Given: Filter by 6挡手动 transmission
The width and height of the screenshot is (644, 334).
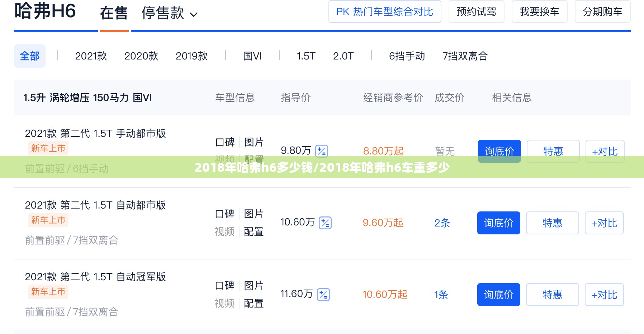Looking at the screenshot, I should point(407,56).
